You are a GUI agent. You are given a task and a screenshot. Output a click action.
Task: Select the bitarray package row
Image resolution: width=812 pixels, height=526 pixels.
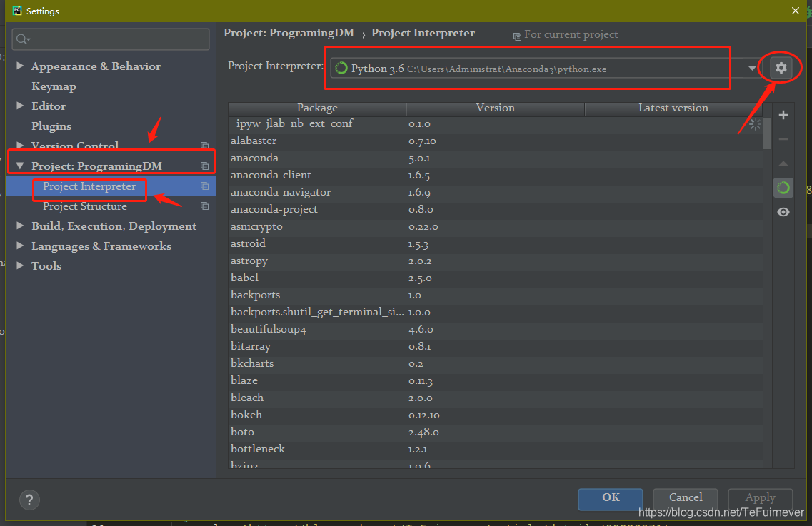pyautogui.click(x=495, y=346)
